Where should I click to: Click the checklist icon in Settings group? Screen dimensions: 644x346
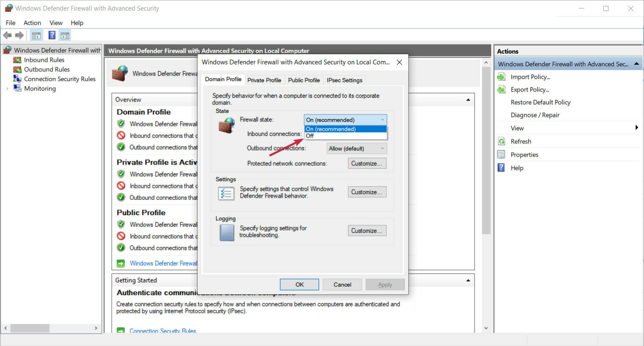pos(226,194)
